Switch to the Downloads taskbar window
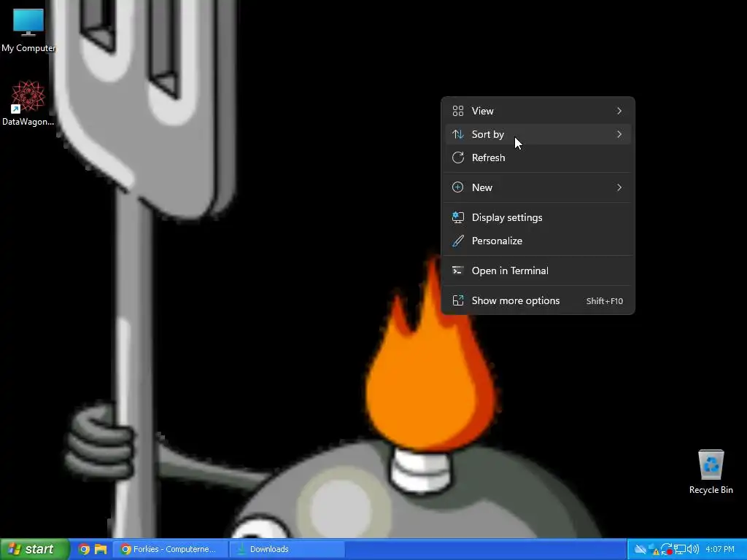The width and height of the screenshot is (747, 560). pos(287,549)
